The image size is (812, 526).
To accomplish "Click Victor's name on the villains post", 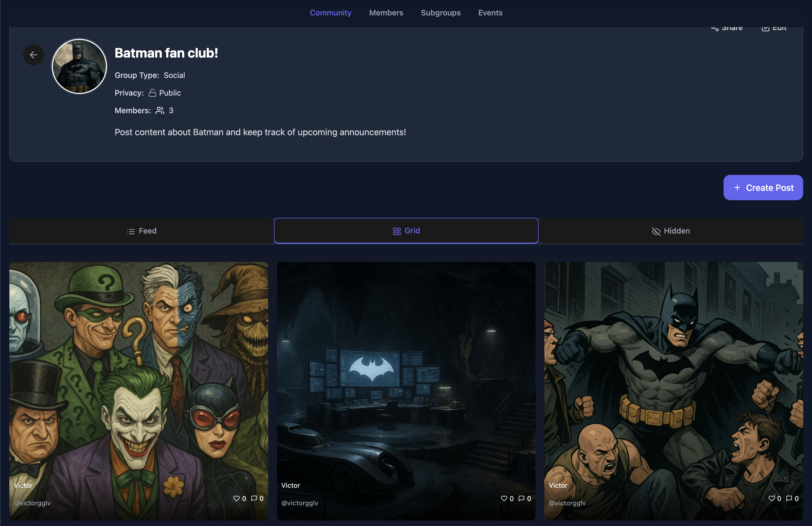I will (x=23, y=485).
